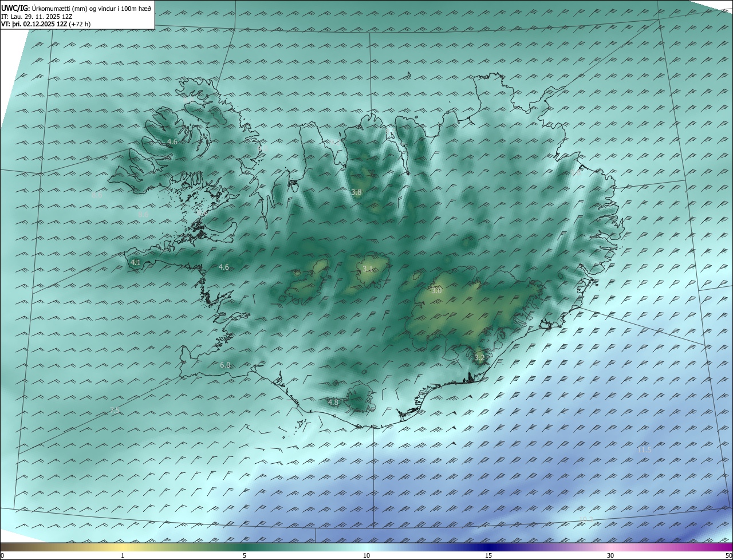Image resolution: width=733 pixels, height=560 pixels.
Task: Click the 3.2 value near the southeast coast
Action: click(x=479, y=358)
